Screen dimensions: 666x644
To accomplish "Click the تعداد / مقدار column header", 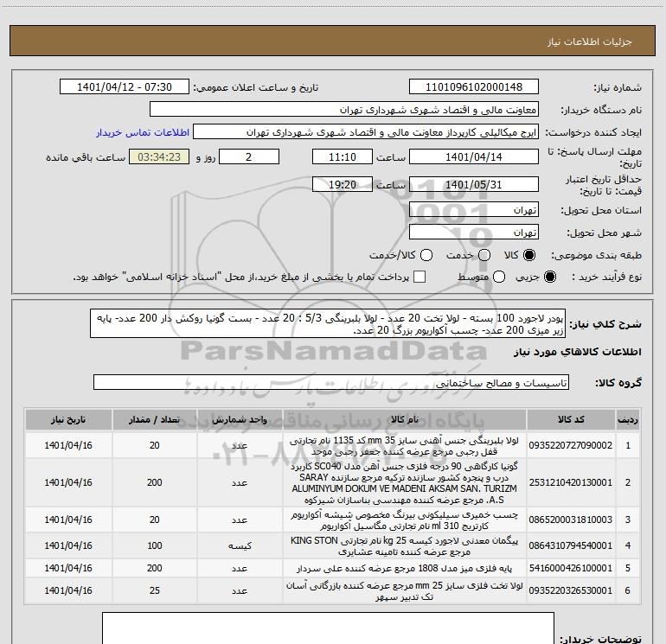I will [x=154, y=419].
